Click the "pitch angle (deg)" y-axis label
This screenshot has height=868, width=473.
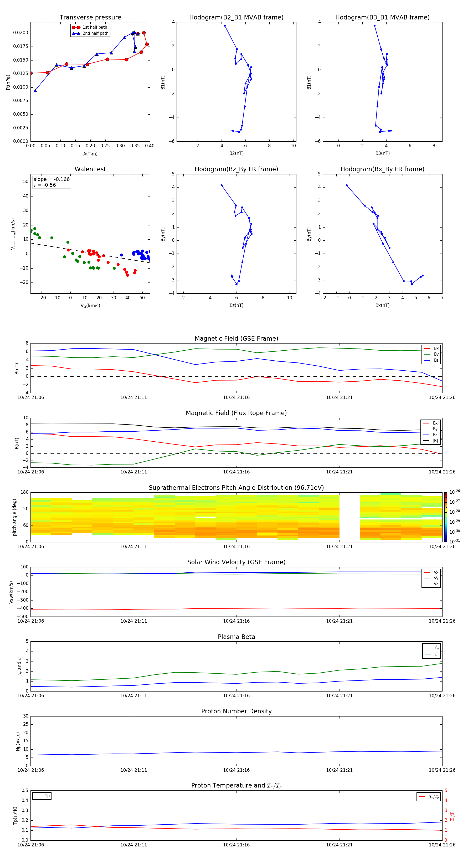tap(14, 517)
